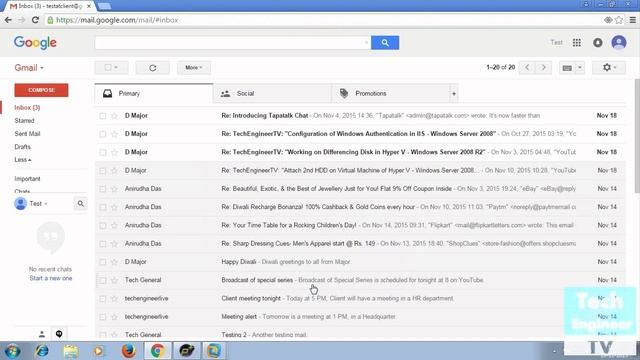Click the input tools keyboard icon
Screen dimensions: 640x360
[567, 68]
